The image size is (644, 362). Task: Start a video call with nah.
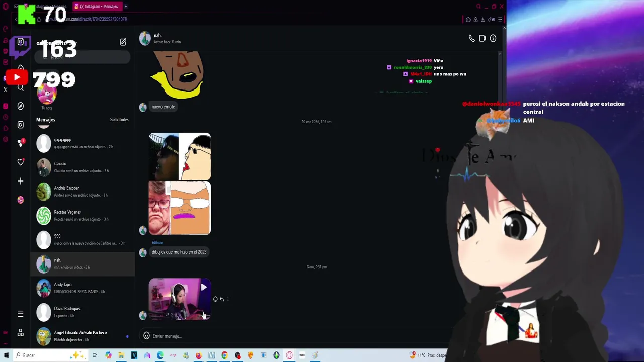[x=482, y=38]
